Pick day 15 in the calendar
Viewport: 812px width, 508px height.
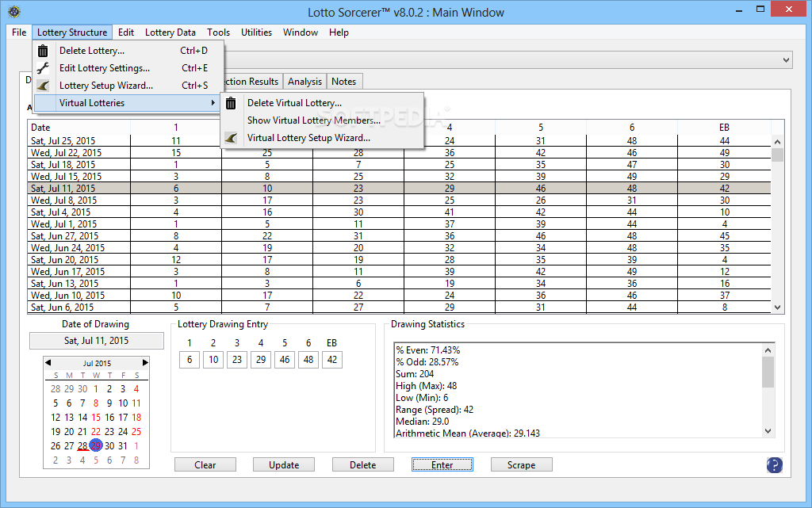(x=96, y=418)
